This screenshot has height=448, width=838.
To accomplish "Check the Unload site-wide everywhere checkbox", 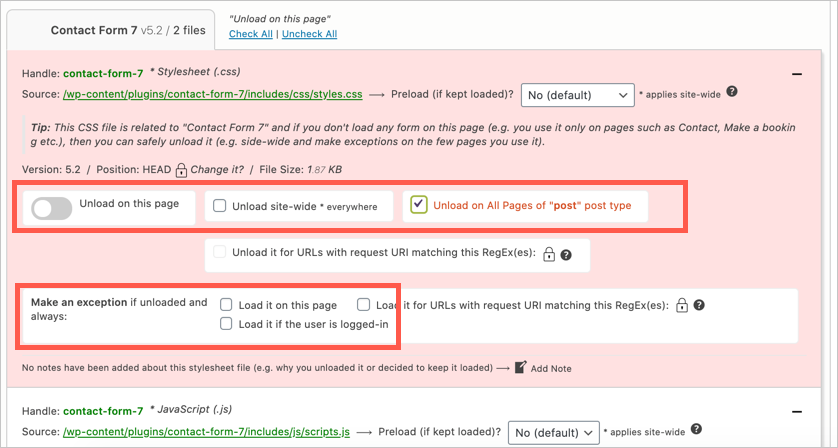I will (x=219, y=207).
